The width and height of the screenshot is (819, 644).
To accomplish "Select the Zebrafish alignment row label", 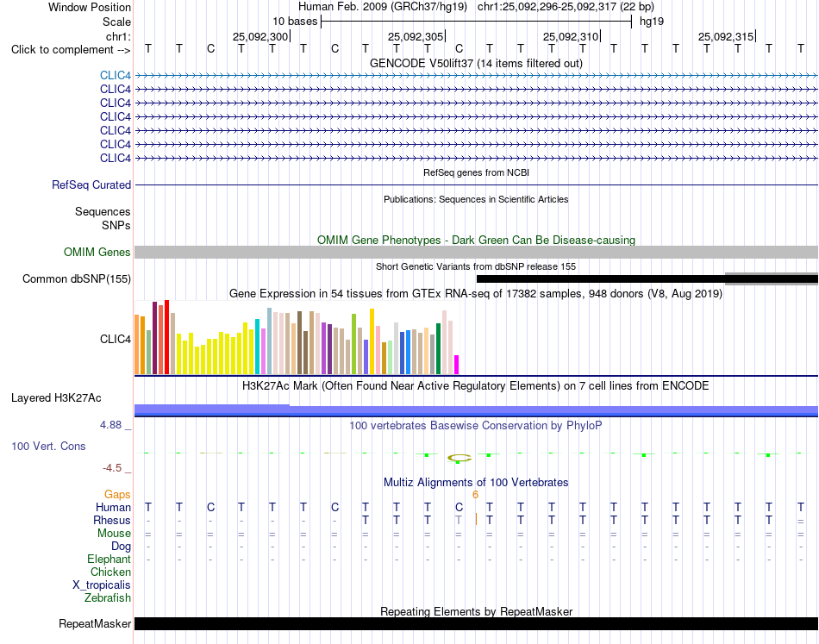I will [108, 598].
